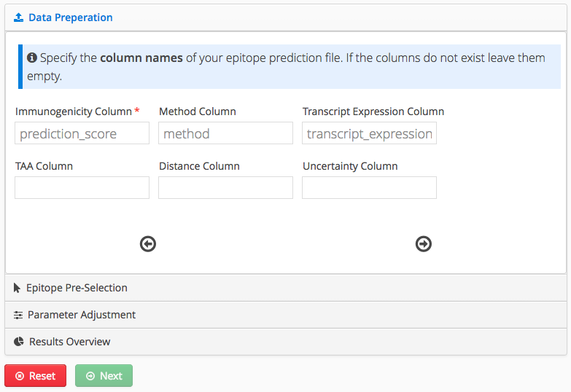Click the right arrow next-step icon
This screenshot has height=392, width=571.
point(424,244)
